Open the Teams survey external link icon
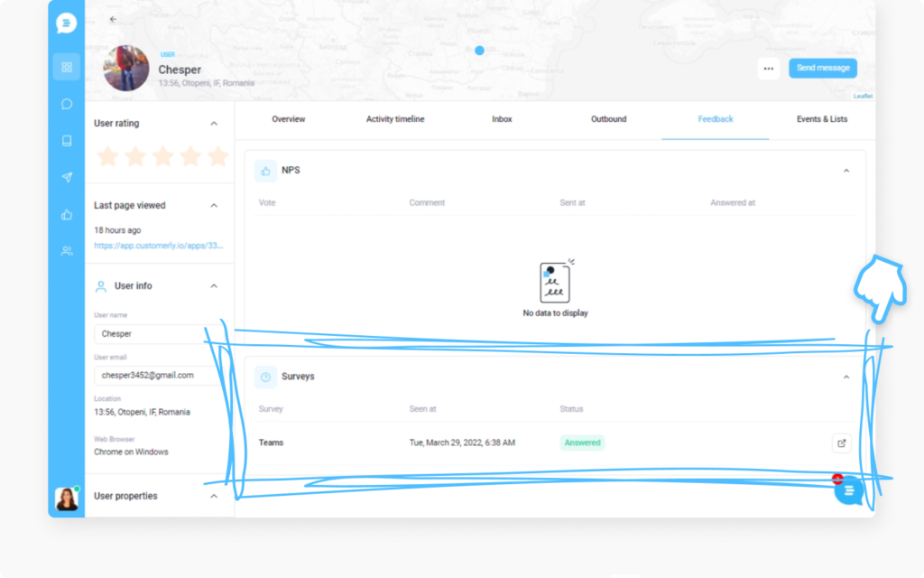Screen dimensions: 924x578 click(x=842, y=443)
